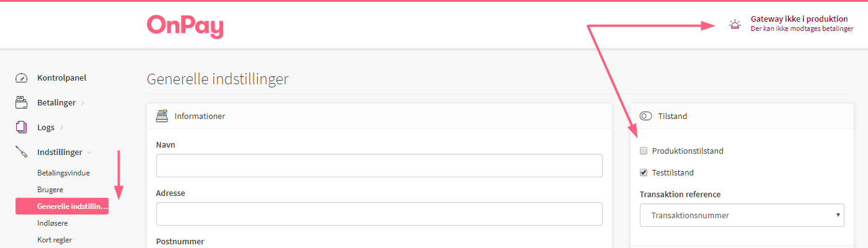Open the Brugere submenu item
This screenshot has width=868, height=248.
pyautogui.click(x=50, y=190)
